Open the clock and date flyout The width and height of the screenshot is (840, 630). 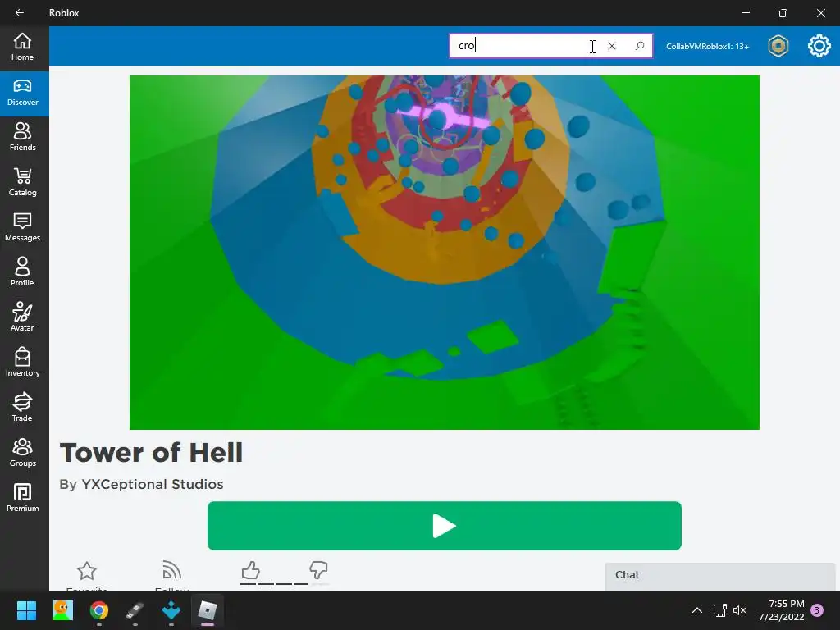[x=782, y=610]
